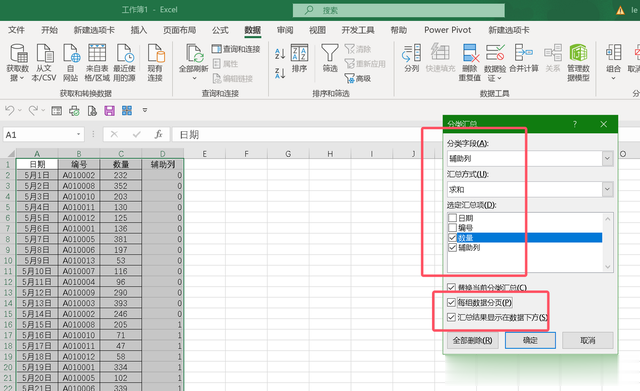Expand the 汇总方式 dropdown
The width and height of the screenshot is (640, 391).
607,189
